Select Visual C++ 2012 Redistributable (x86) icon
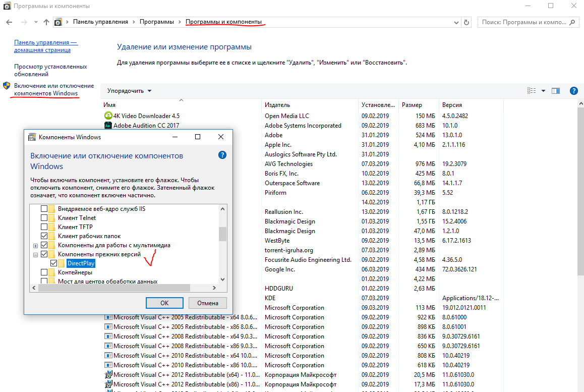Screen dimensions: 584x392 pyautogui.click(x=108, y=384)
